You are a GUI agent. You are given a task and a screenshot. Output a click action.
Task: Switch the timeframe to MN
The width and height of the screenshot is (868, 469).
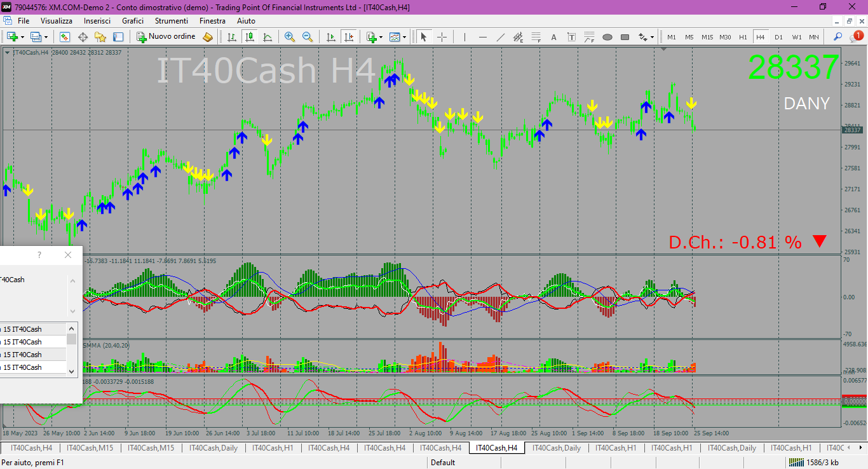(814, 37)
